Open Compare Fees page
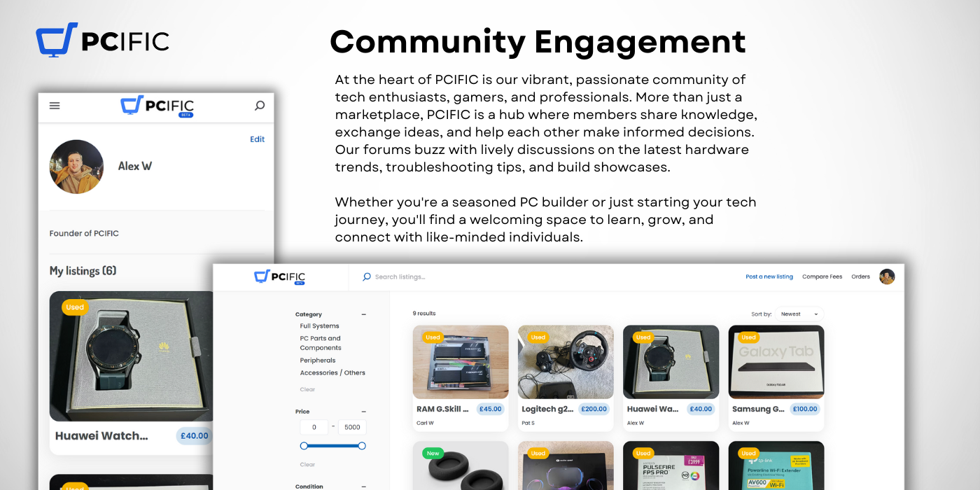980x490 pixels. (x=822, y=276)
